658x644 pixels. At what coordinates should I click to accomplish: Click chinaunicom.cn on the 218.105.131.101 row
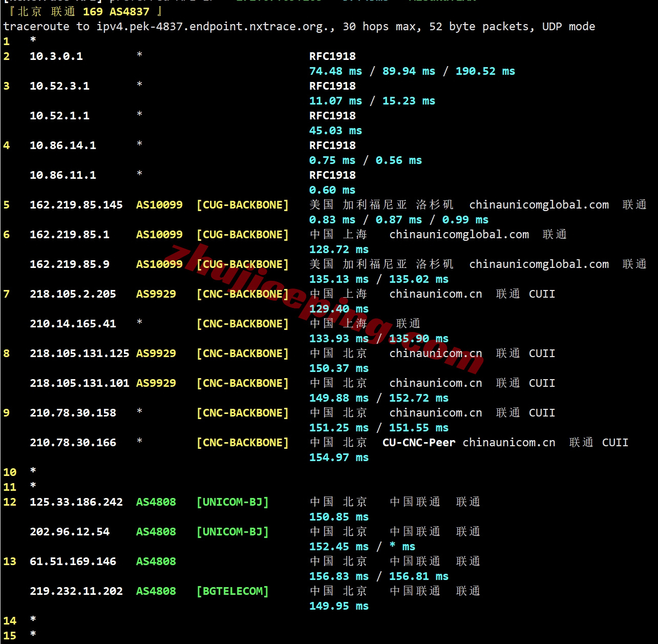(x=436, y=383)
